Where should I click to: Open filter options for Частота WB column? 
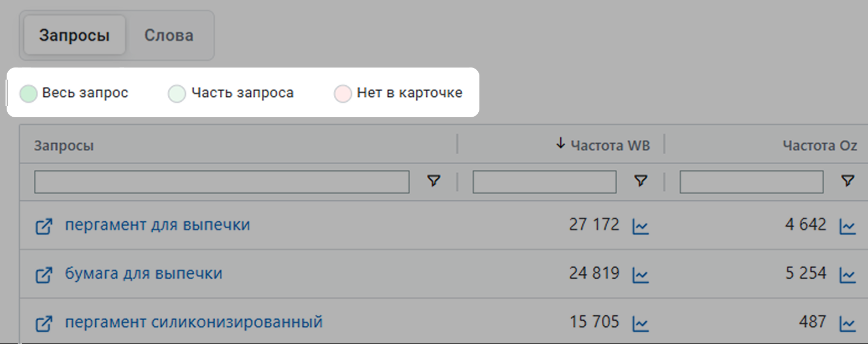[x=641, y=181]
